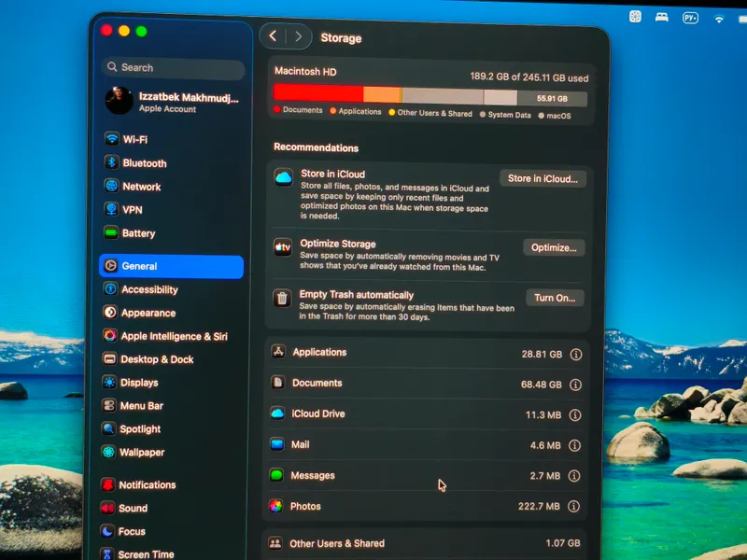Click the Focus bed icon in menu bar
747x560 pixels.
click(662, 18)
